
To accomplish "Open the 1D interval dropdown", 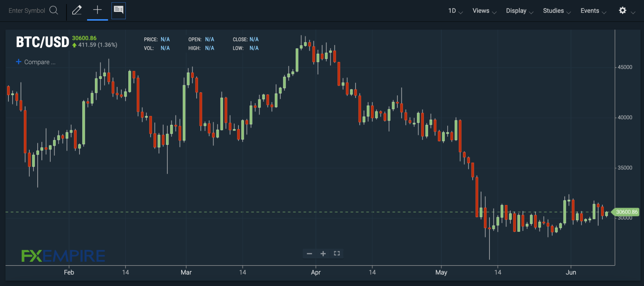I will coord(455,11).
